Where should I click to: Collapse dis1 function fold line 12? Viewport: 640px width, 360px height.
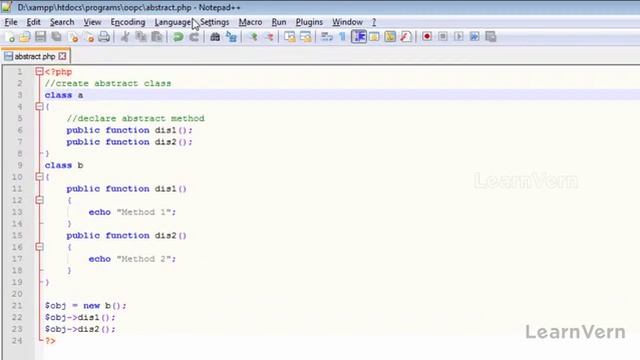point(39,200)
